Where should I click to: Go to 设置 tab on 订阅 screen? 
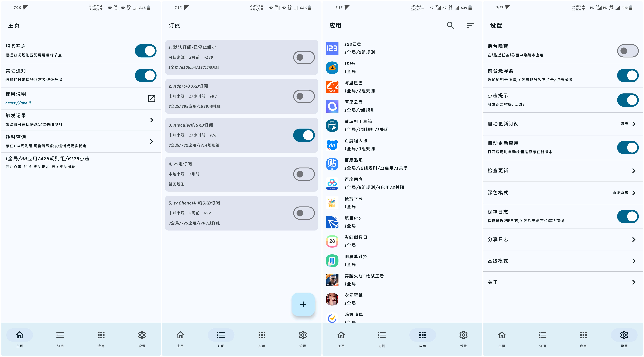point(303,338)
